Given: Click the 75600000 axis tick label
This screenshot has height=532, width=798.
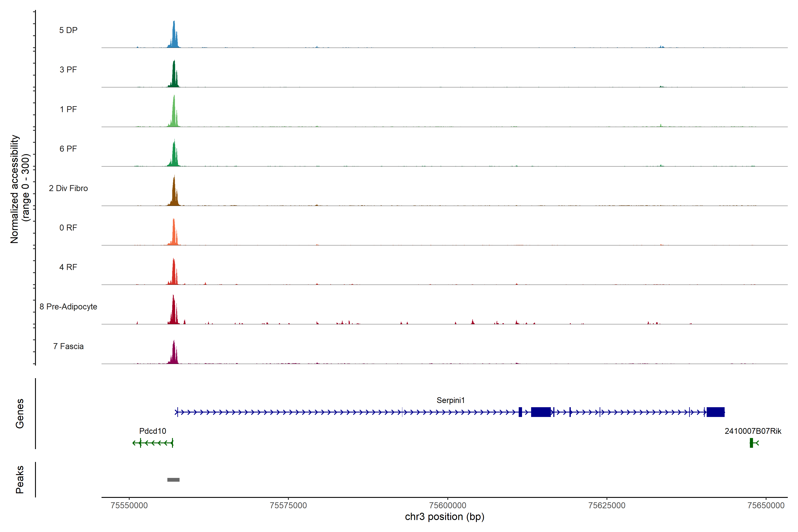Looking at the screenshot, I should pos(448,506).
